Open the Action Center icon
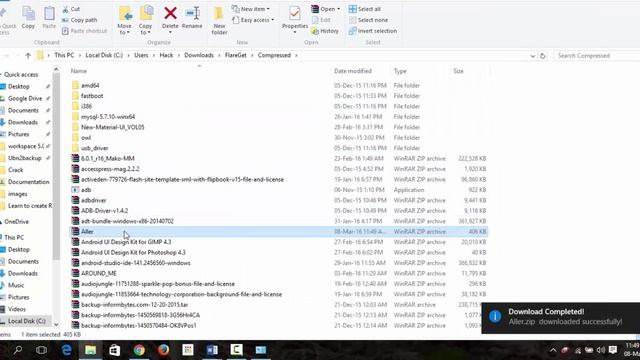This screenshot has width=640, height=360. coord(613,350)
